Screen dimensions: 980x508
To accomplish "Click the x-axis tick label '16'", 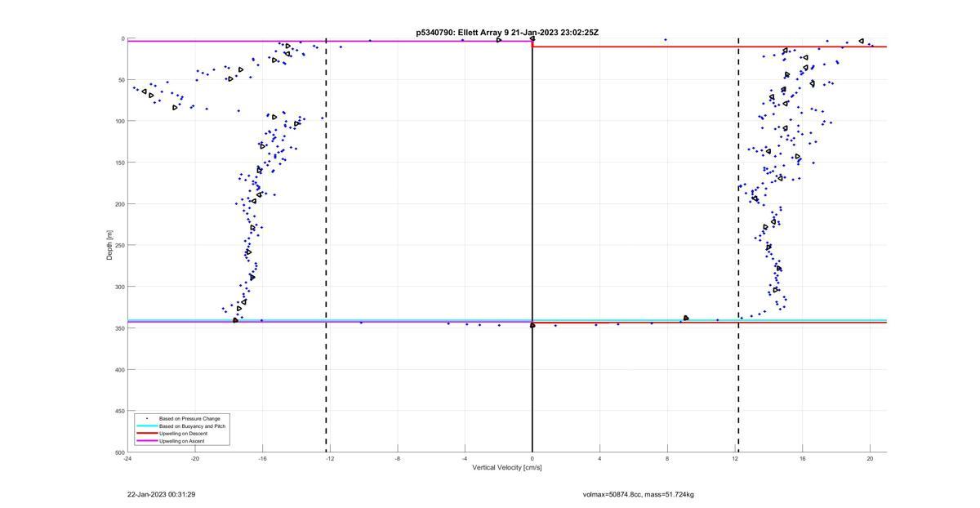I will click(803, 458).
